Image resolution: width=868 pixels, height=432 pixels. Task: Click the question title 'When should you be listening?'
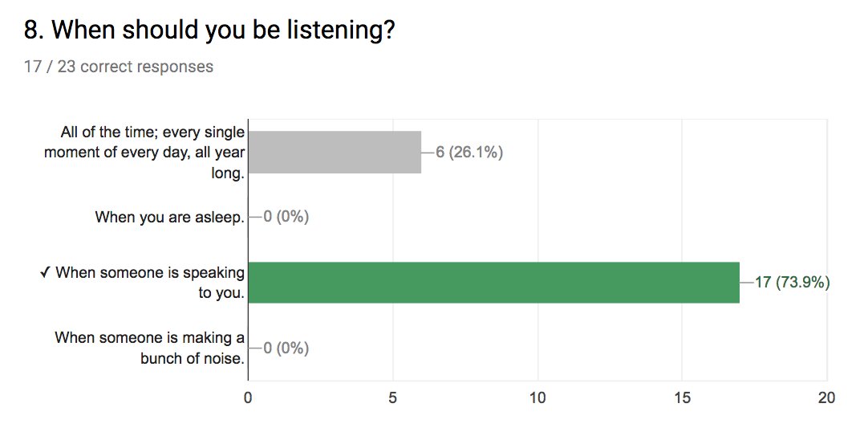(x=211, y=31)
